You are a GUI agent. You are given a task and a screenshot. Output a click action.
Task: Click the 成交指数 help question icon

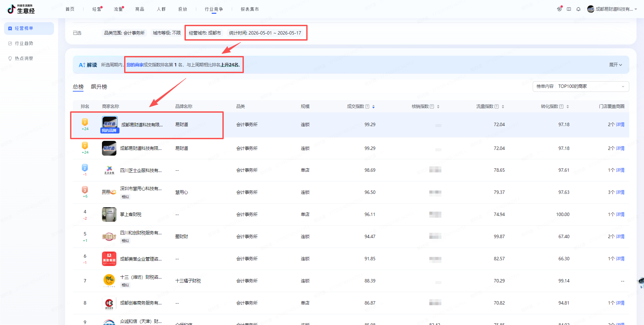click(367, 107)
